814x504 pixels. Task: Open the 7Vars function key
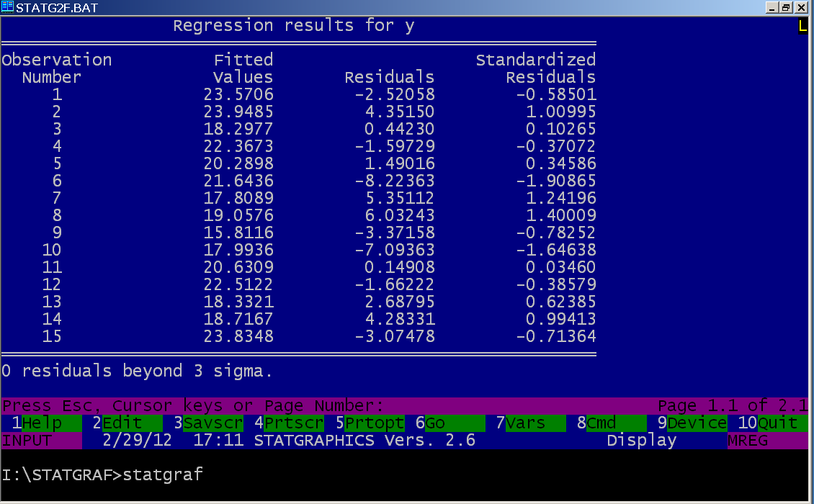tap(531, 423)
